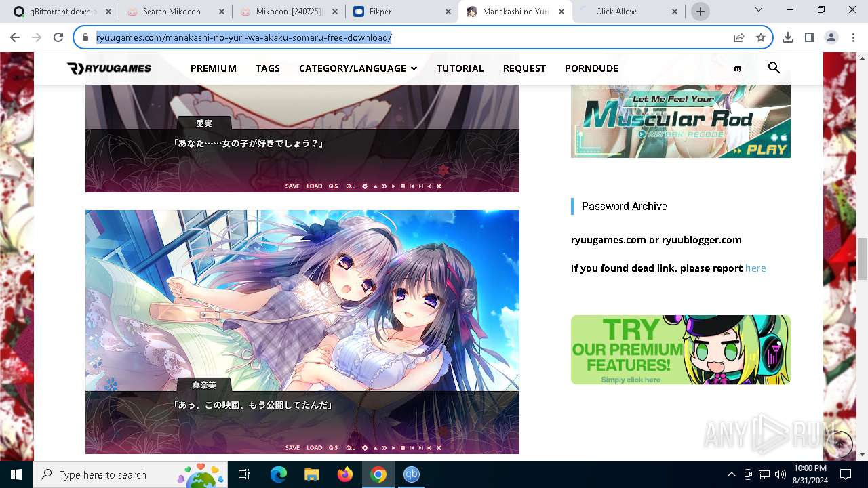This screenshot has height=488, width=868.
Task: Click the Chrome taskbar icon
Action: coord(378,474)
